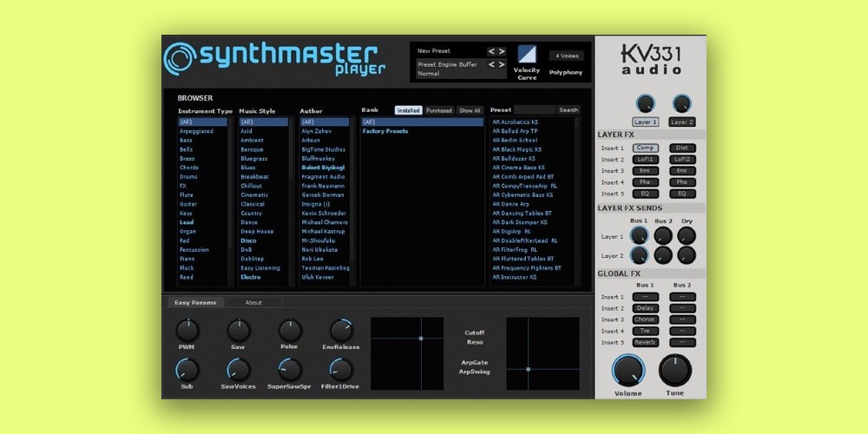Click the preset search input field

tap(534, 110)
